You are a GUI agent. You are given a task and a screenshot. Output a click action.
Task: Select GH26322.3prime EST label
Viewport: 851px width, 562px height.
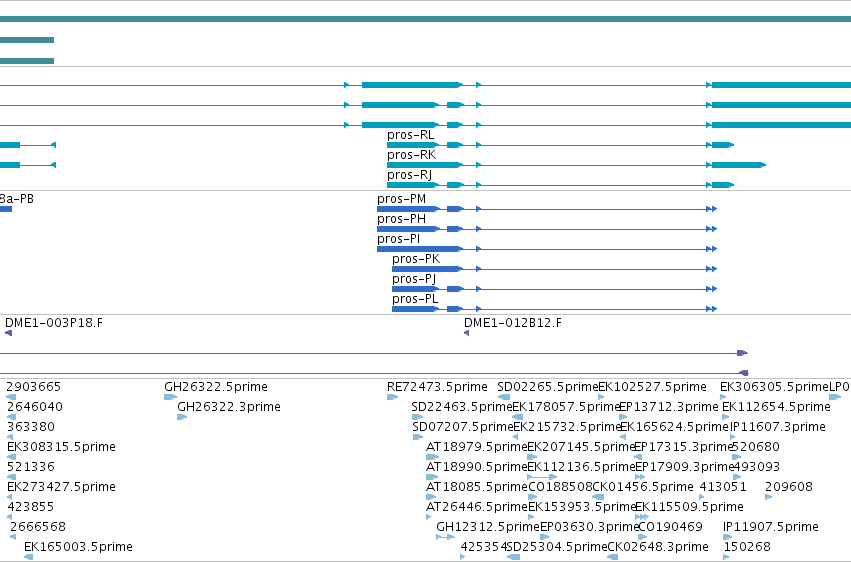coord(229,407)
